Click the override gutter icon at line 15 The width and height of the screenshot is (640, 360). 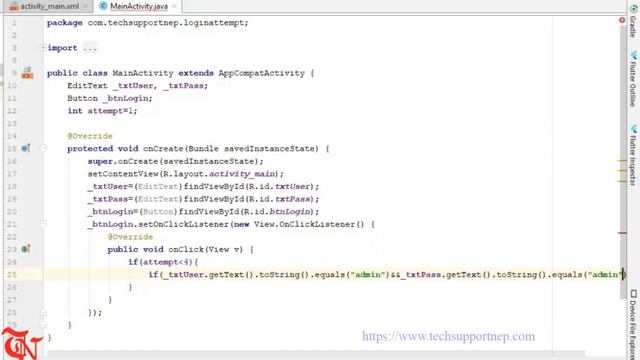pyautogui.click(x=25, y=149)
